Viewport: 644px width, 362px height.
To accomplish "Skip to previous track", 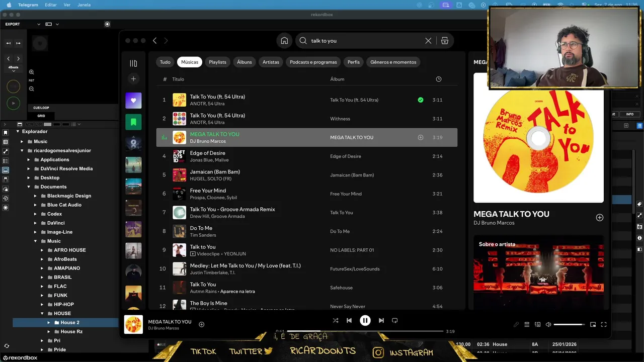I will tap(349, 320).
